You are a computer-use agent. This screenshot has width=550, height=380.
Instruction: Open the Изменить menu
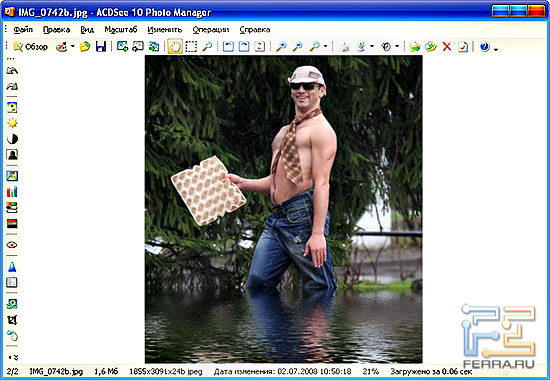tap(165, 30)
